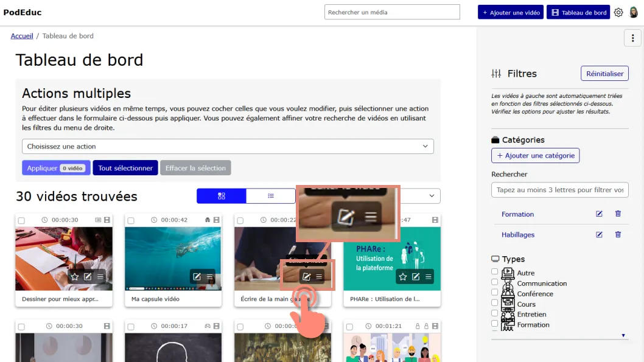Delete the Formation category
This screenshot has width=644, height=362.
[618, 214]
